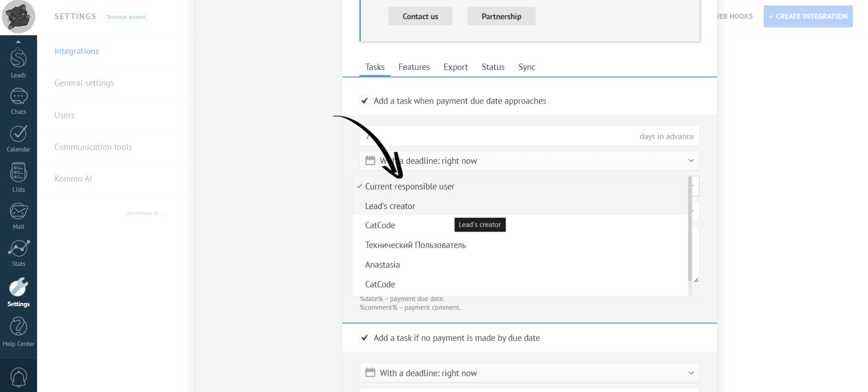The height and width of the screenshot is (392, 868).
Task: Choose 'Anastasia' in the user list
Action: [x=382, y=265]
